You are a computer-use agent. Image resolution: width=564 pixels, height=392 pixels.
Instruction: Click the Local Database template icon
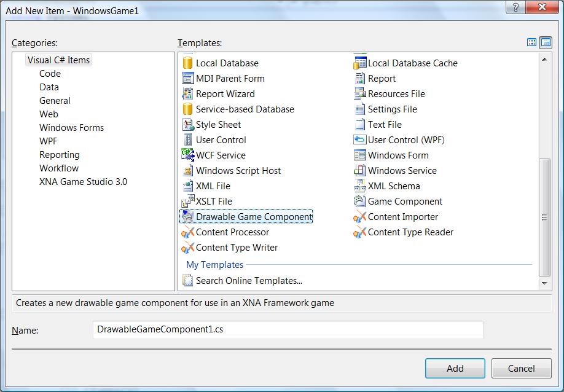click(187, 63)
